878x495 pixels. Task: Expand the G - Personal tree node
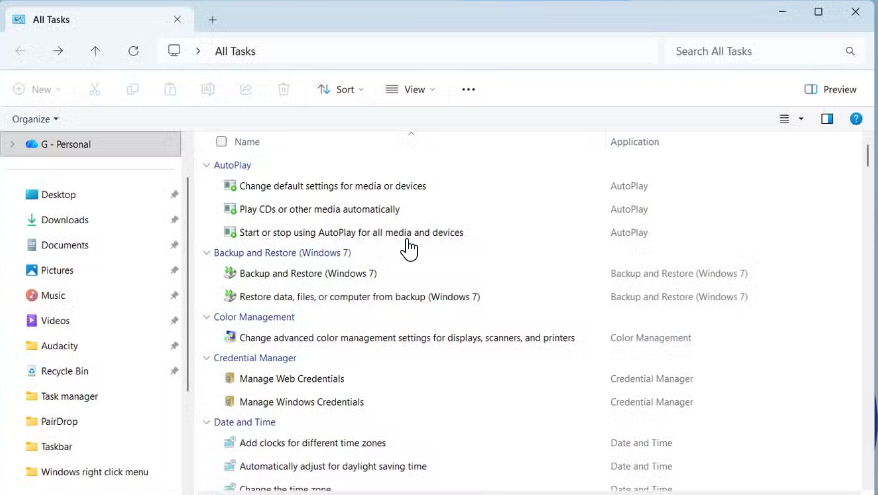pyautogui.click(x=12, y=144)
